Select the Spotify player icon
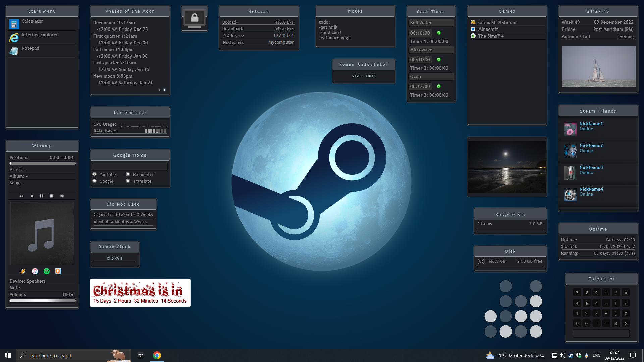644x362 pixels. tap(47, 271)
